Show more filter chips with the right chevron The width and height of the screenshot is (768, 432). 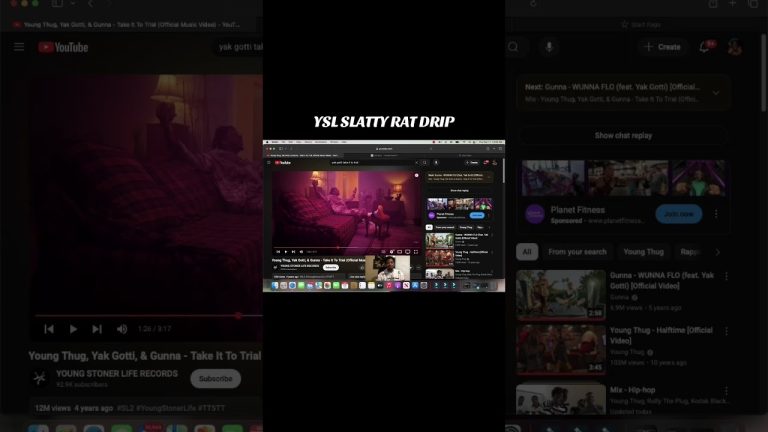(718, 252)
